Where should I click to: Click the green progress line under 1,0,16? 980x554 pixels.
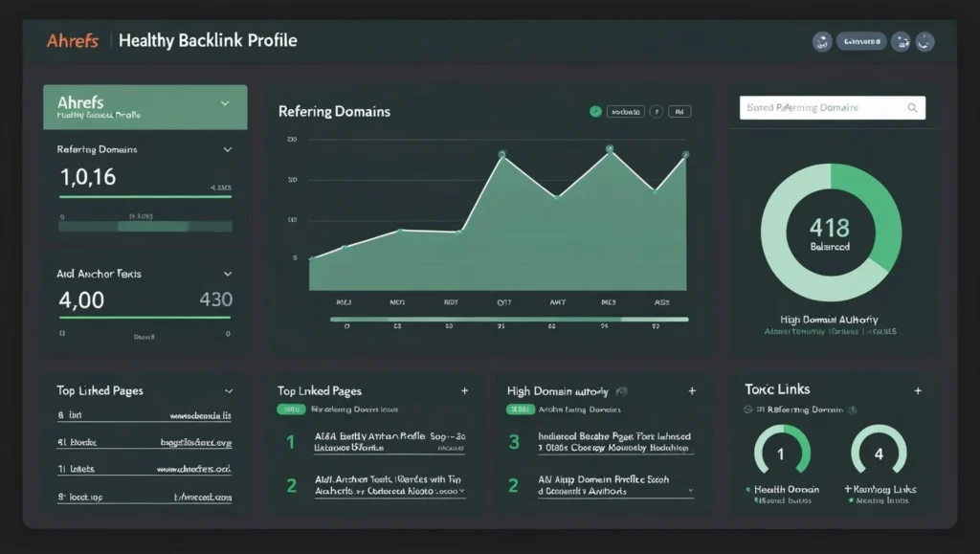145,197
